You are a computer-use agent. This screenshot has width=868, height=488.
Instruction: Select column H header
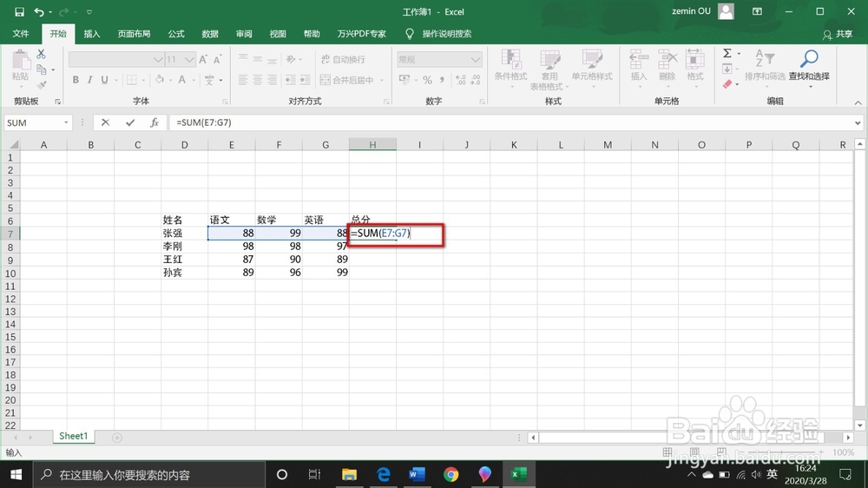pos(372,144)
